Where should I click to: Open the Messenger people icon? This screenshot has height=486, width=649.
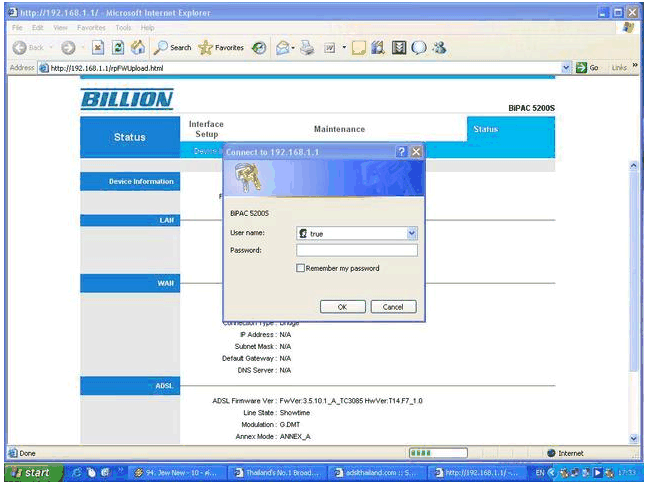click(439, 48)
